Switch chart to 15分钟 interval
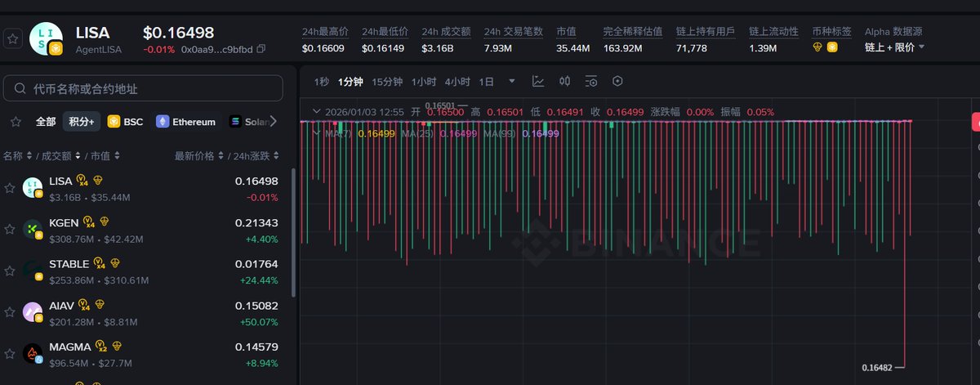Screen dimensions: 980x385 click(387, 81)
